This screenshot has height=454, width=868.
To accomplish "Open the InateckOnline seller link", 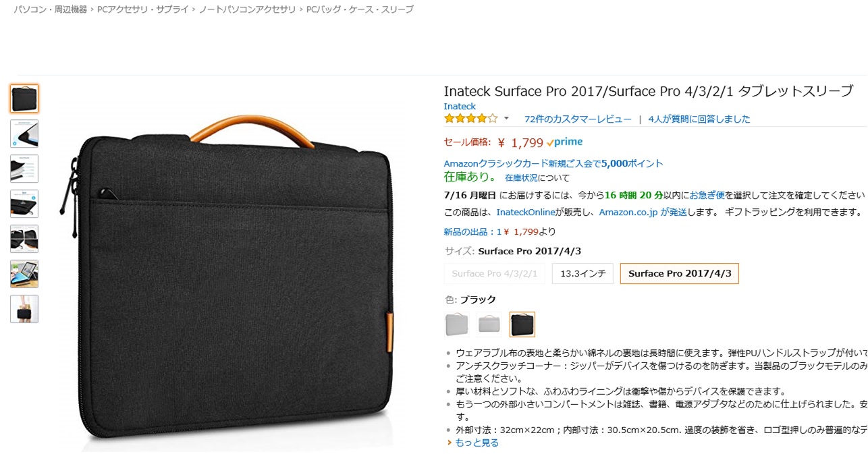I will (x=526, y=212).
